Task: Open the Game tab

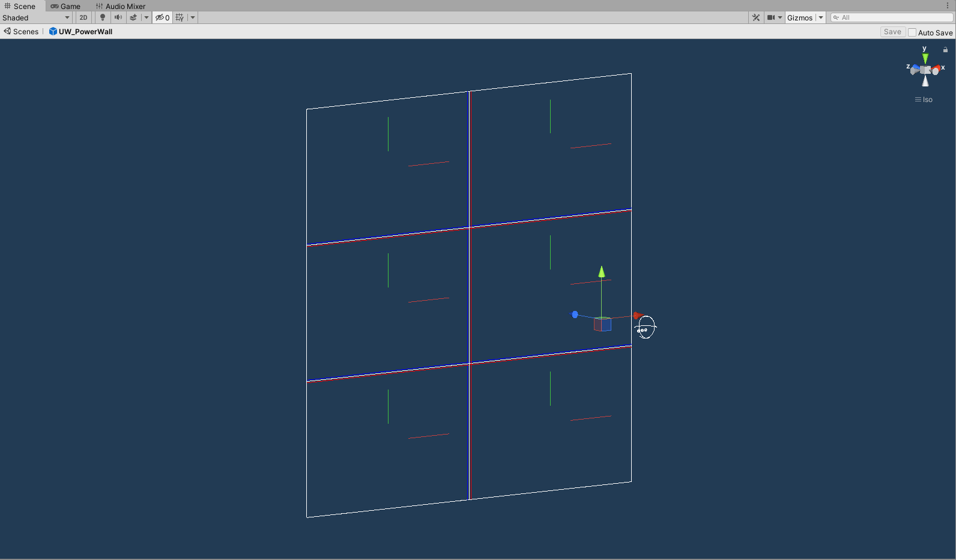Action: pos(65,6)
